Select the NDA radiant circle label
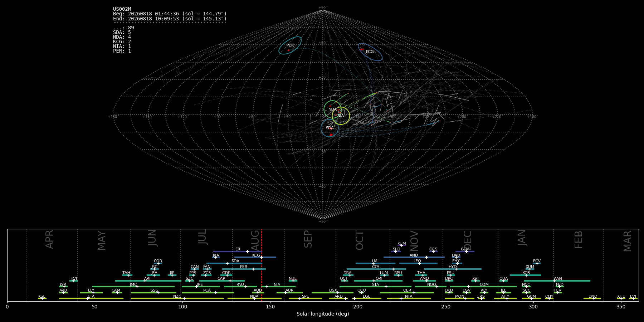Viewport: 644px width, 322px height. point(333,109)
